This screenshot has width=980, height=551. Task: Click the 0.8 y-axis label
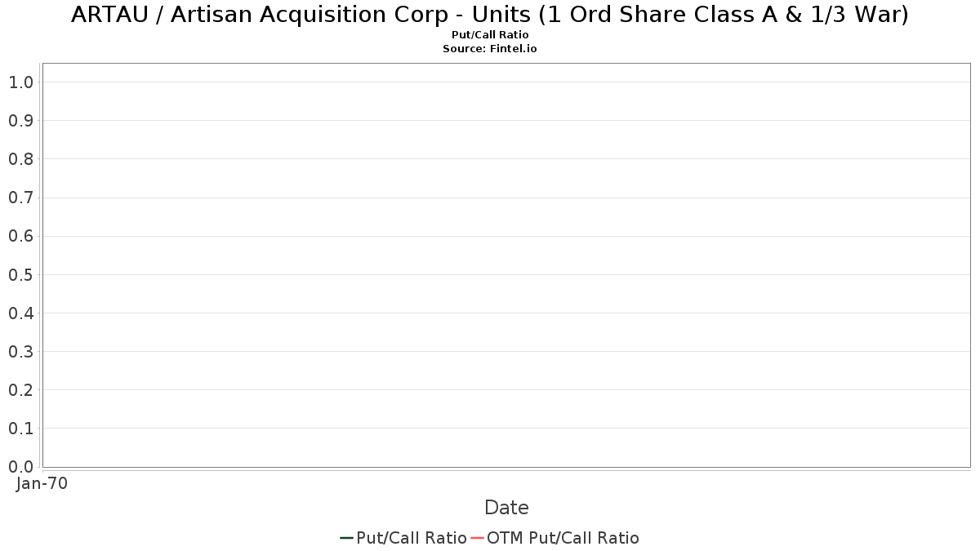(x=20, y=159)
